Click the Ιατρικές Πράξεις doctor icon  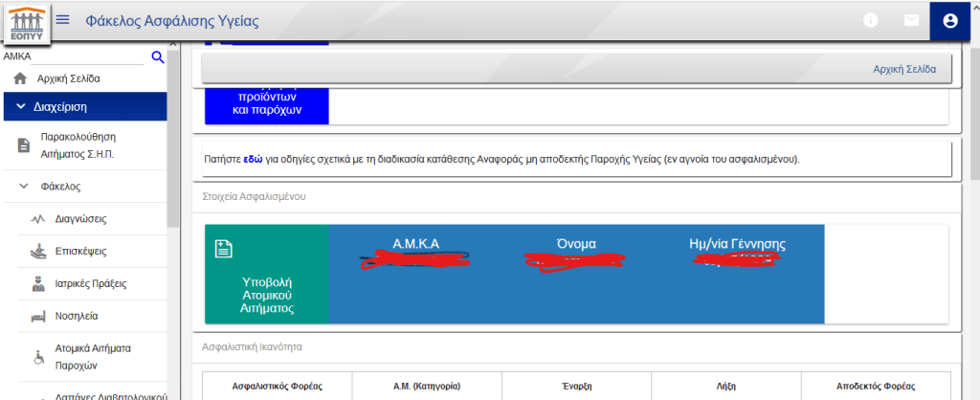point(39,284)
